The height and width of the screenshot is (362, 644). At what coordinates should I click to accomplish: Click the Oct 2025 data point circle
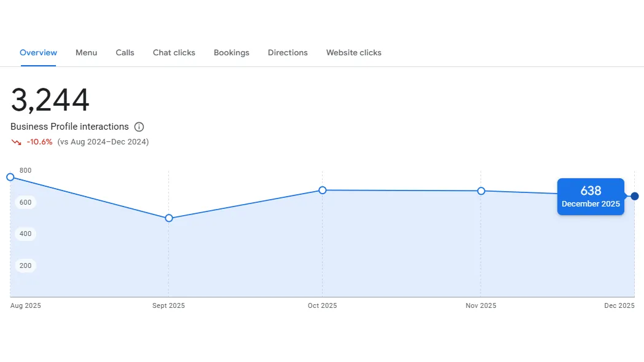coord(323,191)
